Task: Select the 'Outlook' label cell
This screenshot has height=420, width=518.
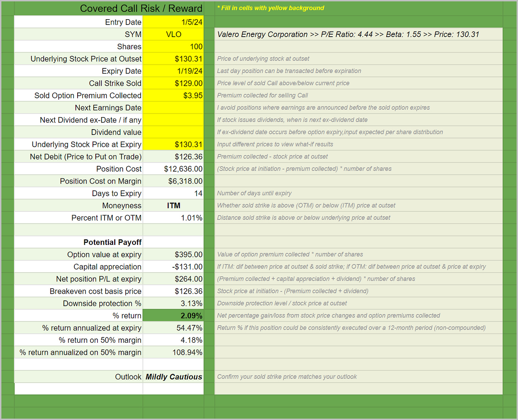Action: [78, 377]
